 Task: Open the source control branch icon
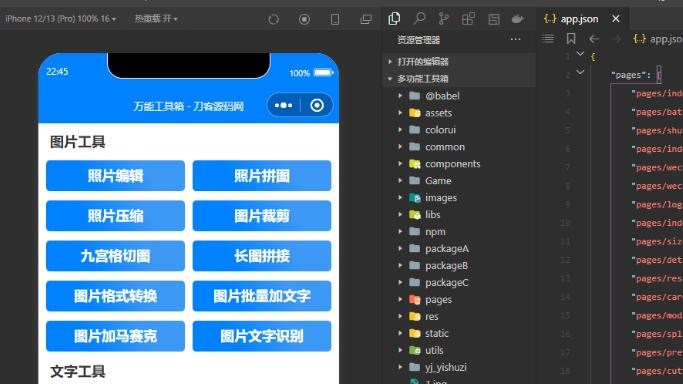pos(443,18)
